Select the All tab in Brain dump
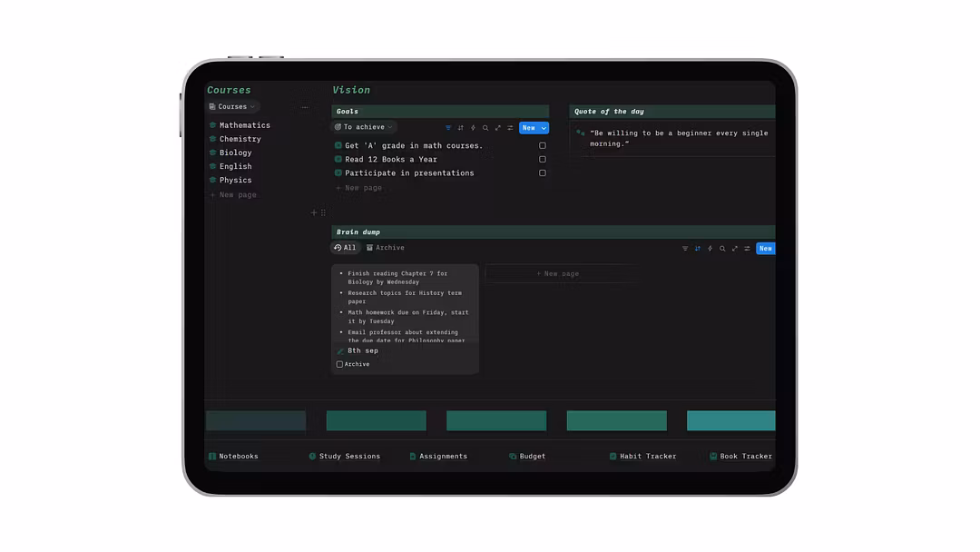 click(345, 248)
